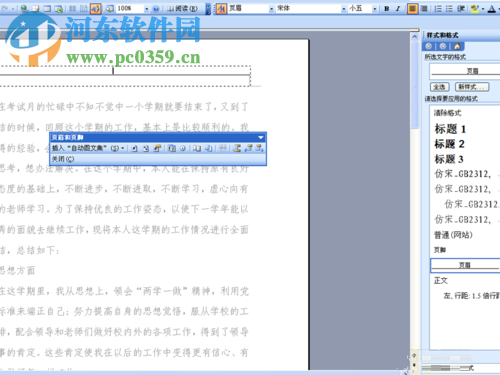The height and width of the screenshot is (375, 500).
Task: Open Page Setup from header toolbar
Action: (x=197, y=148)
